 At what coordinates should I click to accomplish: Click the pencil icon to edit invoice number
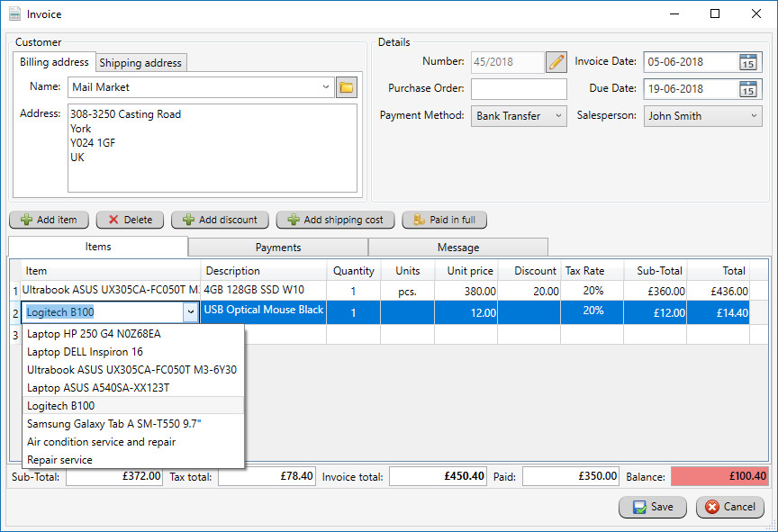click(x=556, y=62)
